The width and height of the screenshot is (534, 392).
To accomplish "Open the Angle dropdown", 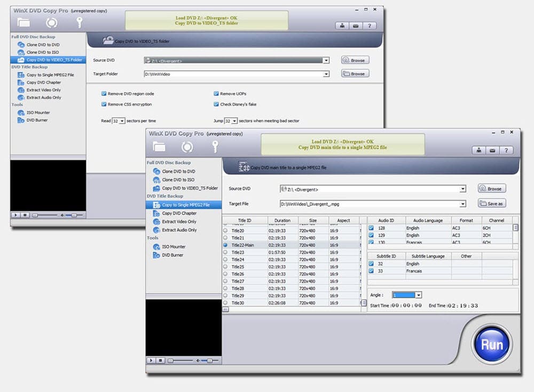I will [x=419, y=295].
